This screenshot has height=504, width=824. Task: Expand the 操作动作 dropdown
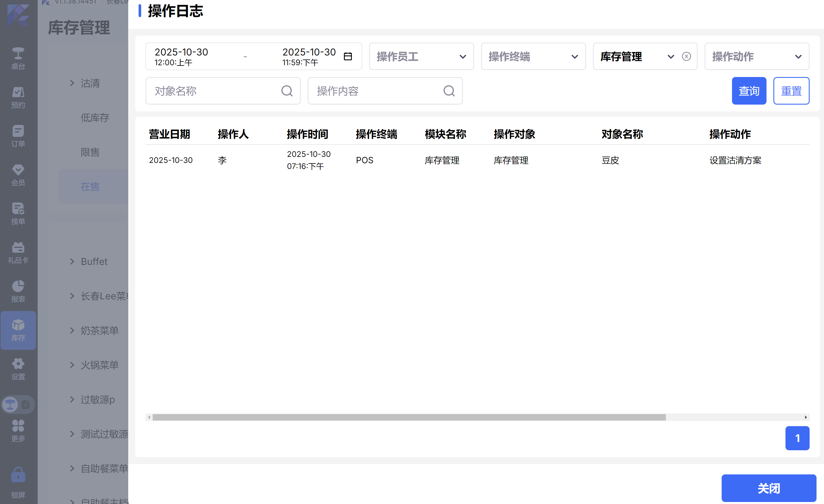pos(756,56)
